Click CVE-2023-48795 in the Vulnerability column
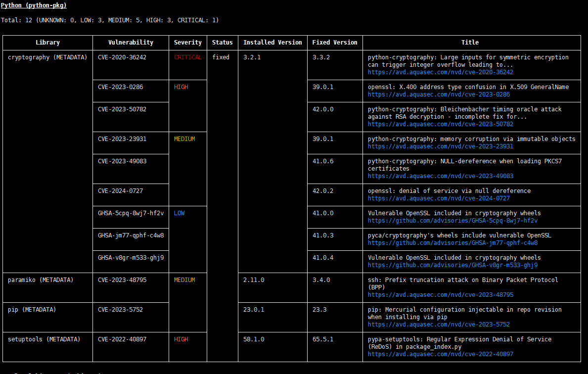The width and height of the screenshot is (588, 374). [122, 280]
